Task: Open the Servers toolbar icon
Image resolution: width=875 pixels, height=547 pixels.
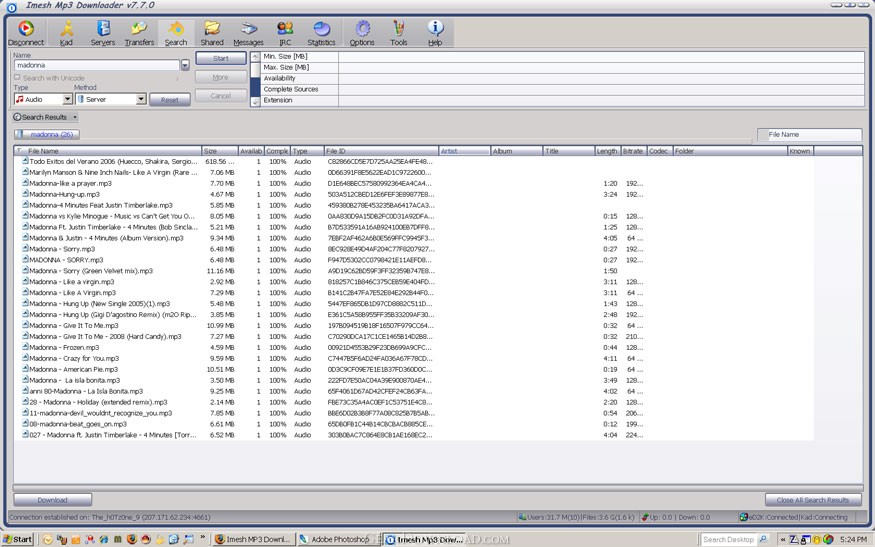Action: (103, 33)
